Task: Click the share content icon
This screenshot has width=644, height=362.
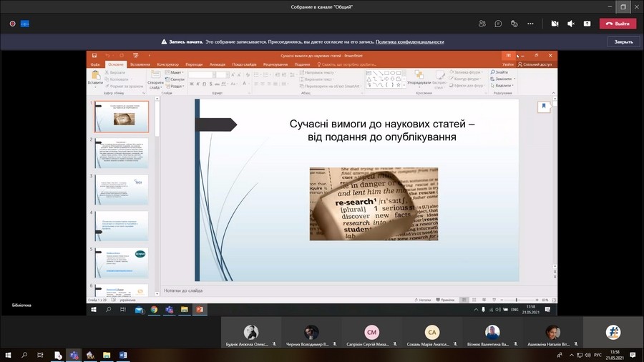Action: [x=587, y=24]
